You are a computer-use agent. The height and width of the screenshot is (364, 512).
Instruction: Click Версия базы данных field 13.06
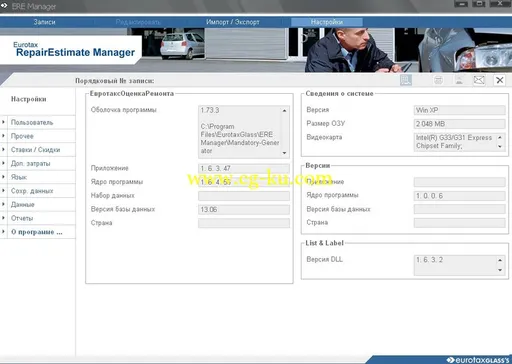244,209
